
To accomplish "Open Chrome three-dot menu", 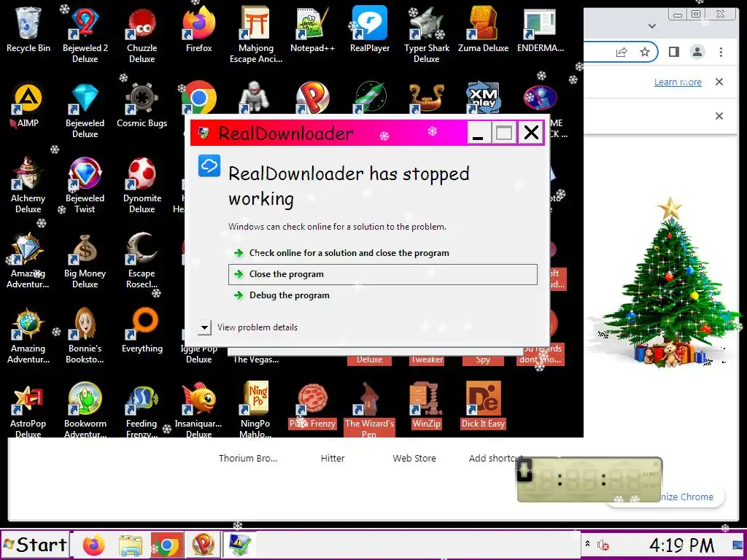I will pos(721,52).
